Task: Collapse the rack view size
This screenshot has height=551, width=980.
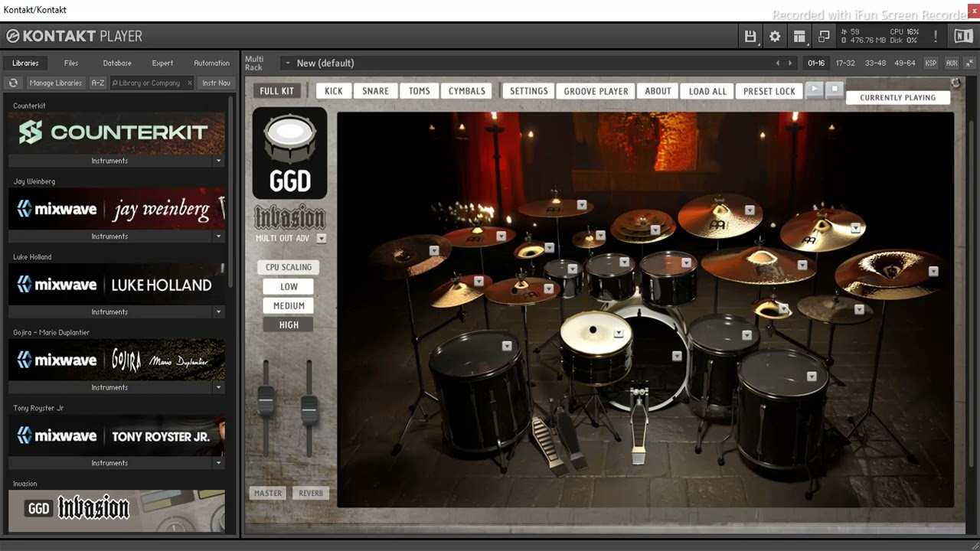Action: pyautogui.click(x=970, y=63)
